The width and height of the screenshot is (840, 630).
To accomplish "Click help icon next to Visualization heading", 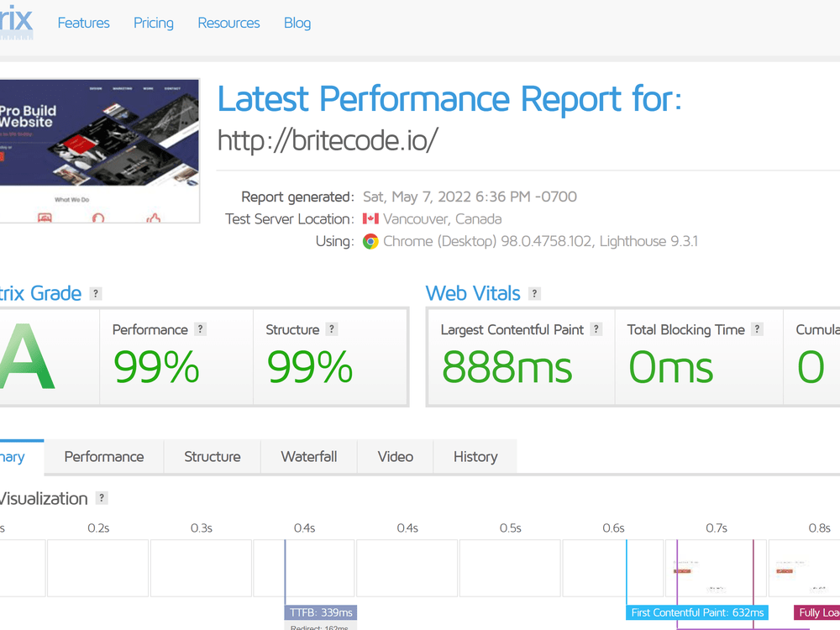I will pyautogui.click(x=102, y=497).
